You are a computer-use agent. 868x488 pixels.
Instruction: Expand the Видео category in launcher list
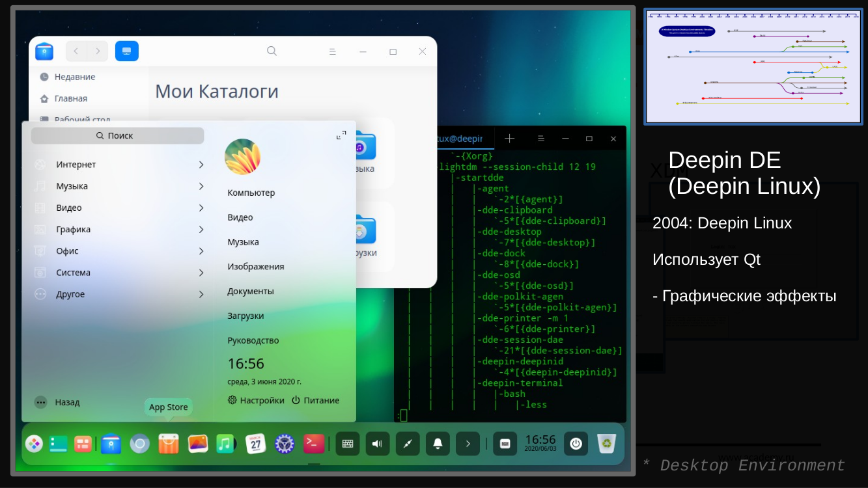point(119,208)
